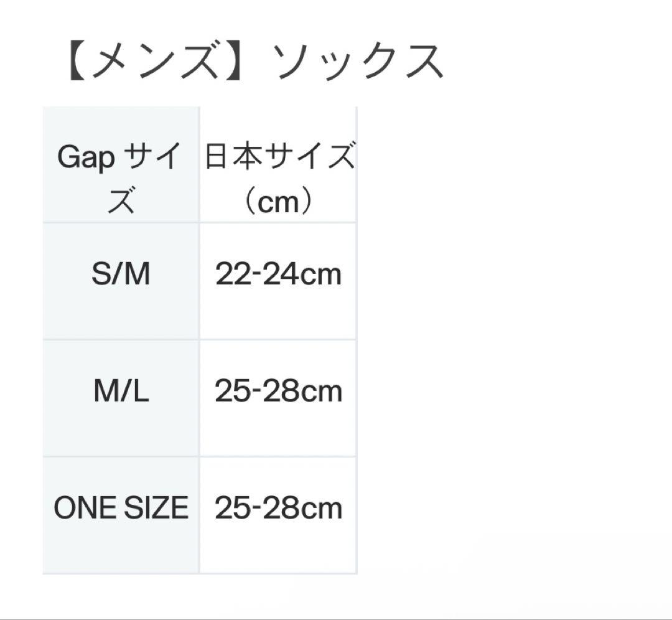Click the word メンズ in the title
Viewport: 672px width, 620px height.
[156, 62]
